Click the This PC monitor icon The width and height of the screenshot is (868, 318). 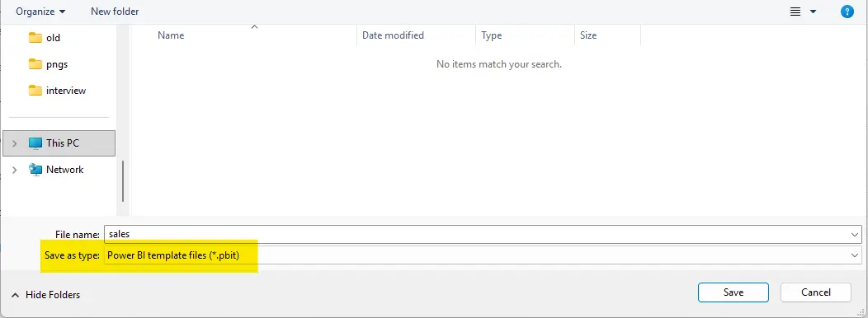(x=35, y=143)
